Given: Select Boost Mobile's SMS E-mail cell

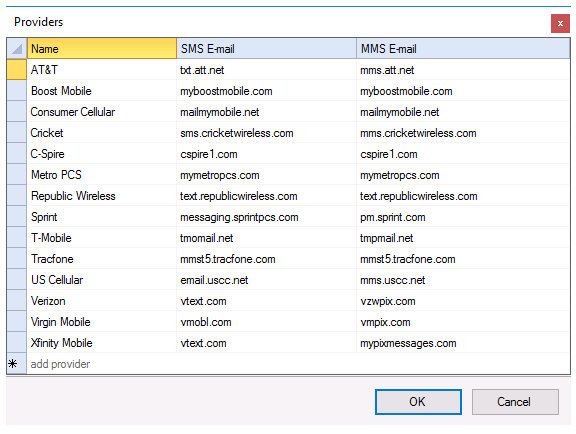Looking at the screenshot, I should 266,91.
